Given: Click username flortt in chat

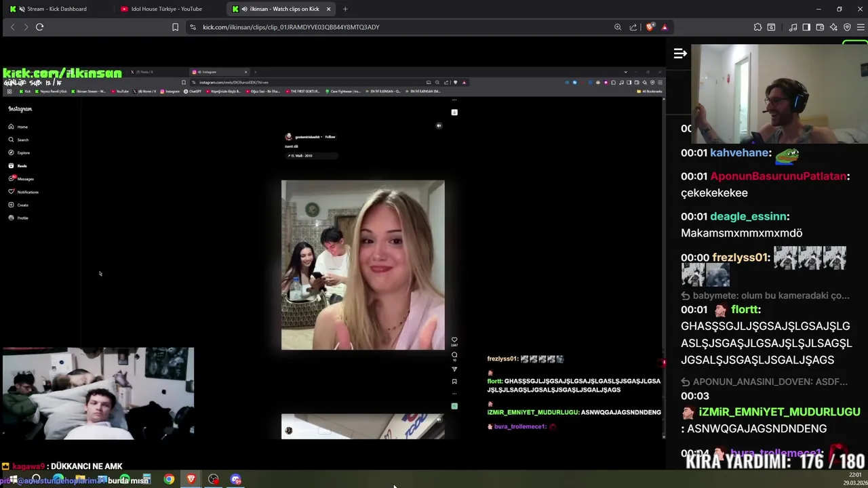Looking at the screenshot, I should 745,310.
